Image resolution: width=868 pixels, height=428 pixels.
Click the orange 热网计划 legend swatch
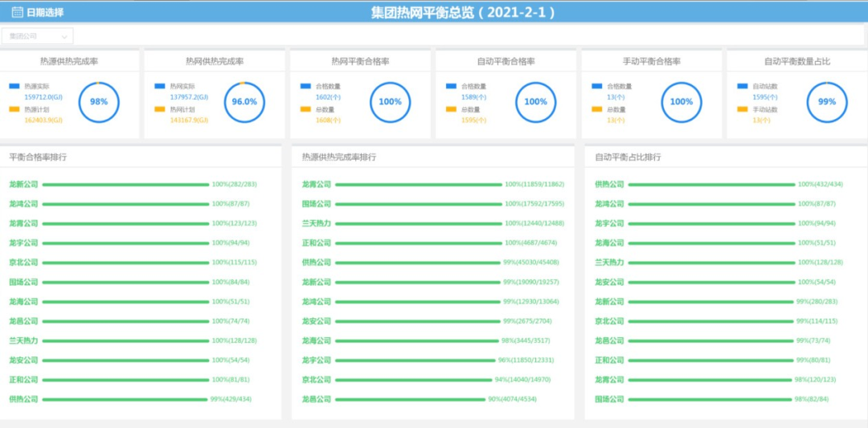(160, 109)
